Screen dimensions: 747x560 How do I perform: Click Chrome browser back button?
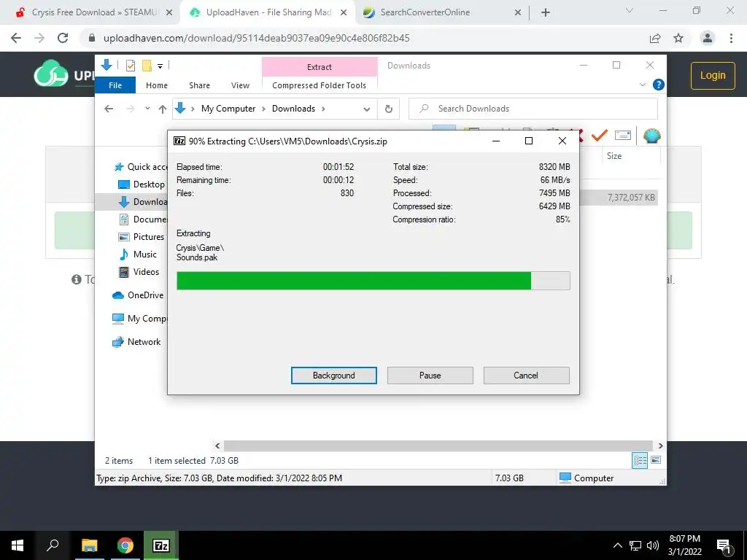[x=16, y=38]
